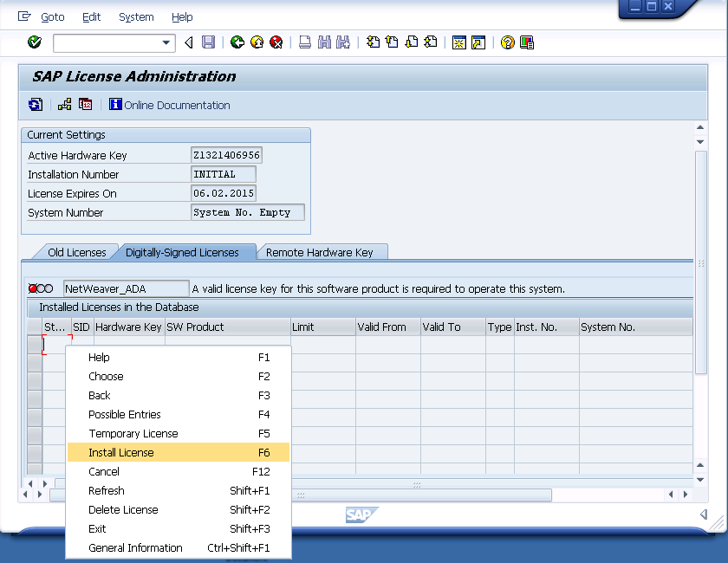Open the SAP window menu icon left of Goto
728x563 pixels.
click(x=24, y=16)
